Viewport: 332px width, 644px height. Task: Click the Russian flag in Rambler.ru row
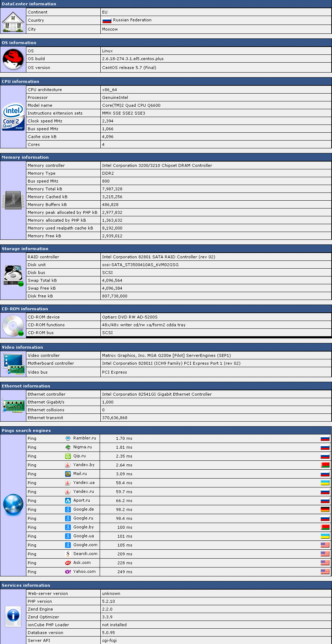[325, 438]
